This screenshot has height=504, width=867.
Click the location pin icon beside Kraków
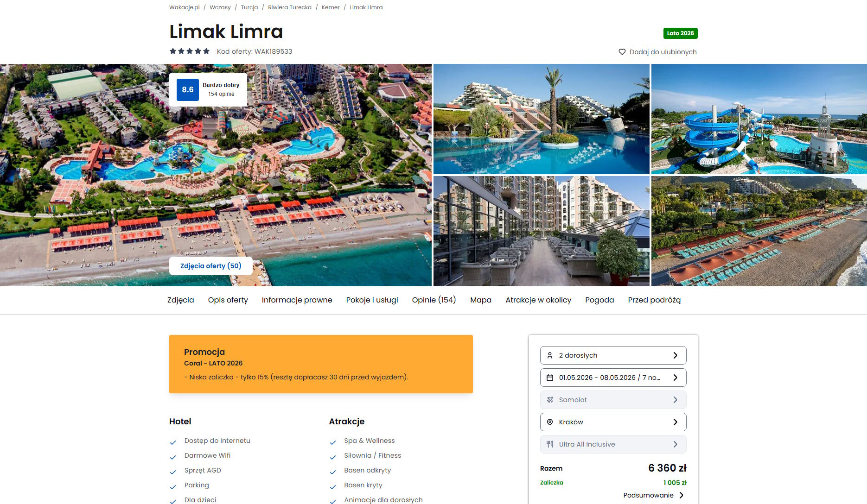(550, 422)
